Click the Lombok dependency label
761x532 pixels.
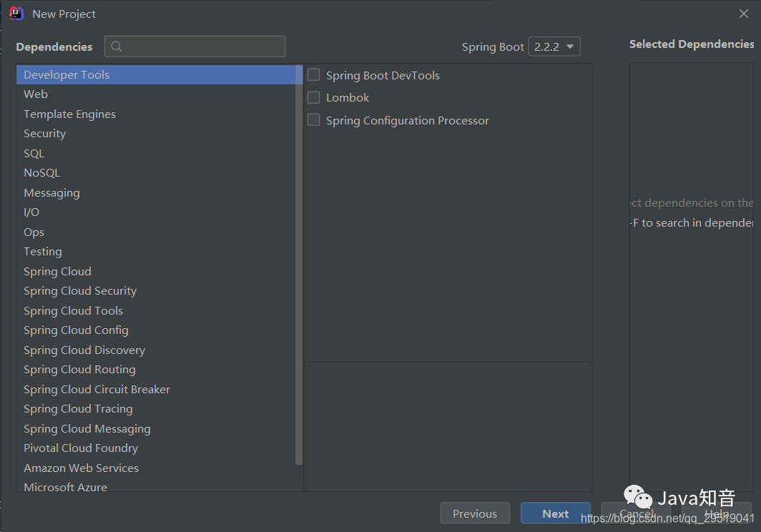click(348, 97)
